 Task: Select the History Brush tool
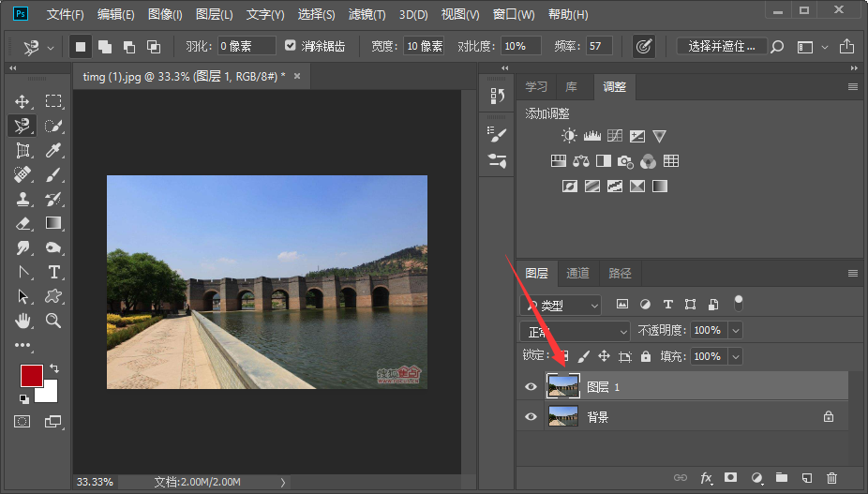click(x=53, y=199)
